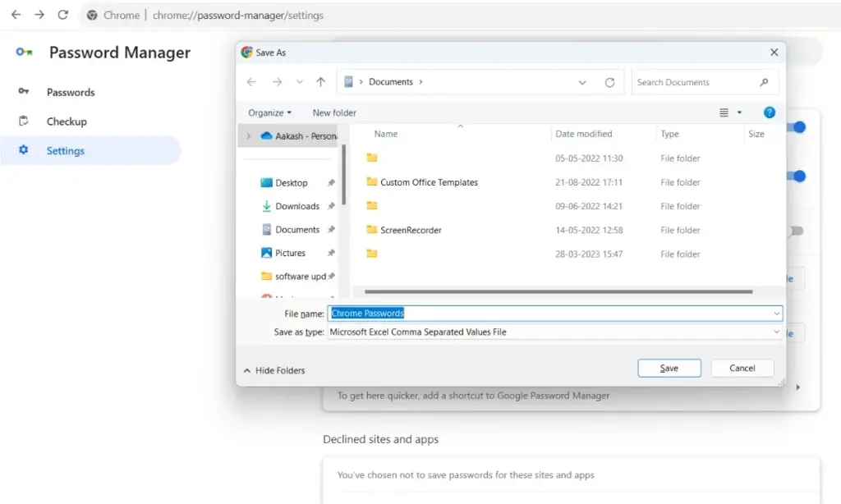The width and height of the screenshot is (841, 504).
Task: Click the Settings gear icon in sidebar
Action: (x=21, y=150)
